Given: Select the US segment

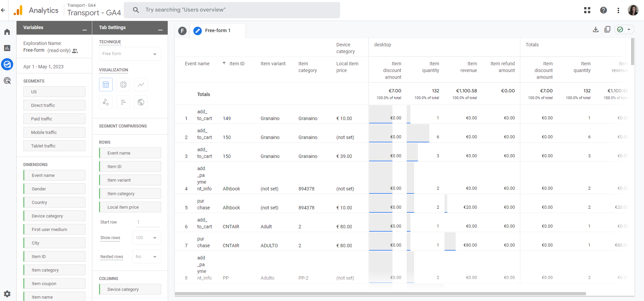Looking at the screenshot, I should [x=54, y=92].
